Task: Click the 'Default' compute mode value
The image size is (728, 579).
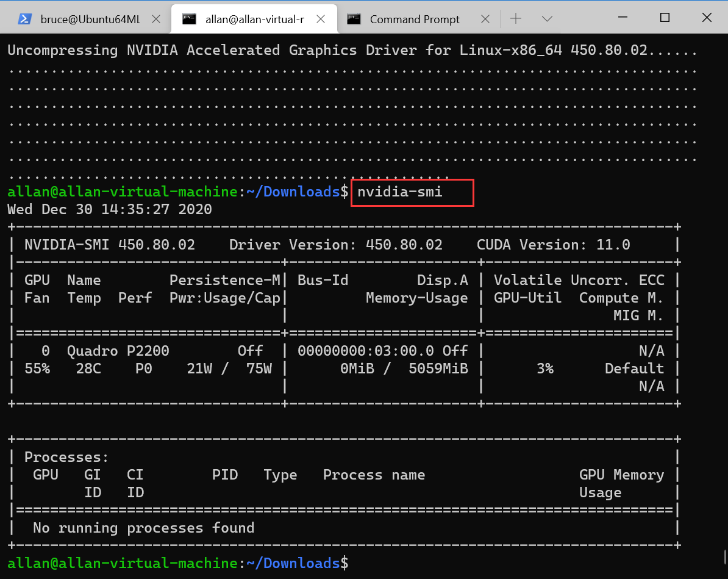Action: (x=634, y=369)
